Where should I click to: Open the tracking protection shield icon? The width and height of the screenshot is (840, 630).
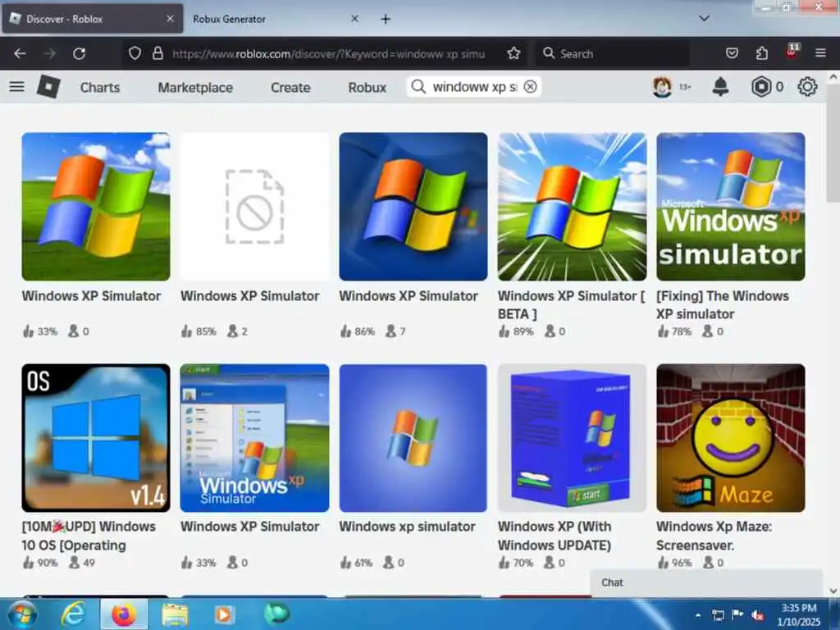tap(135, 53)
